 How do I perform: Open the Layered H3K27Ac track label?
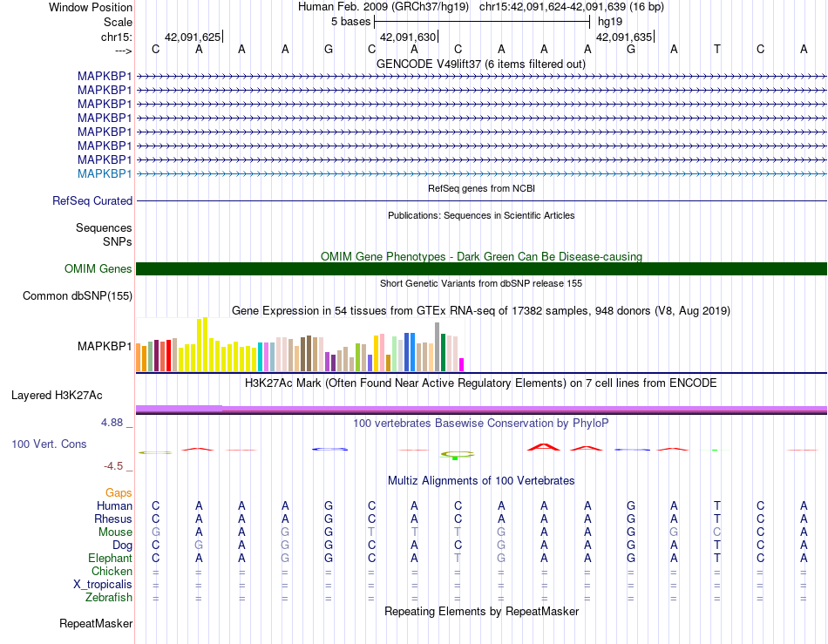pos(57,395)
